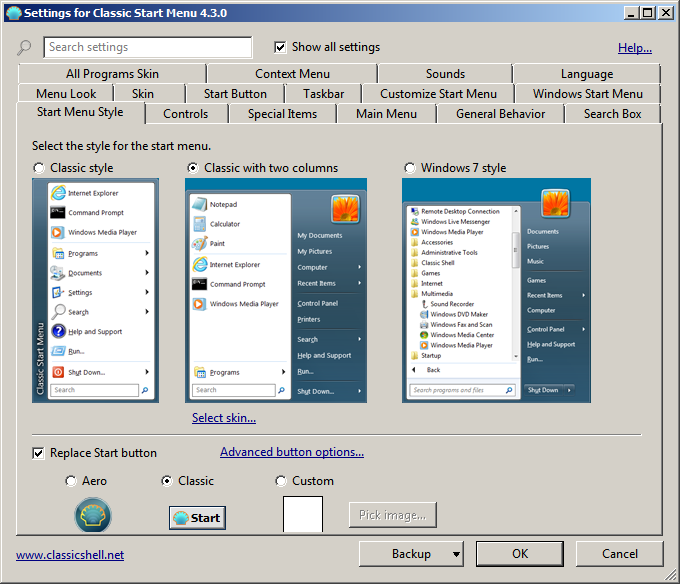Switch to the All Programs Skin tab
Image resolution: width=680 pixels, height=584 pixels.
pos(112,74)
